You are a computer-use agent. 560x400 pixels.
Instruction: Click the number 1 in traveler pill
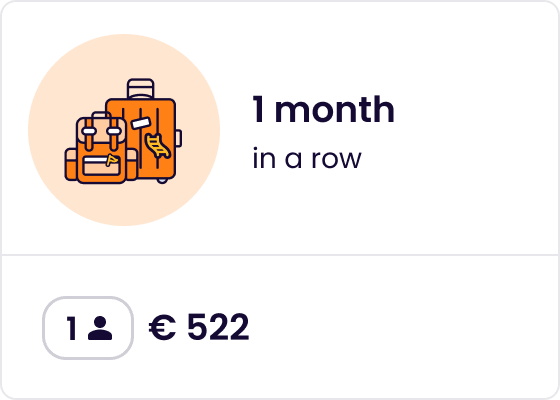tap(71, 328)
